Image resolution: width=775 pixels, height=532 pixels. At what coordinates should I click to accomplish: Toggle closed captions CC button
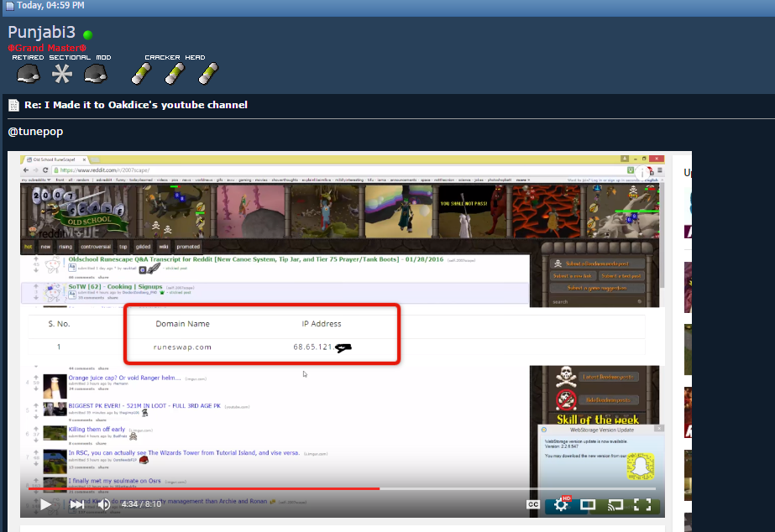click(x=533, y=504)
